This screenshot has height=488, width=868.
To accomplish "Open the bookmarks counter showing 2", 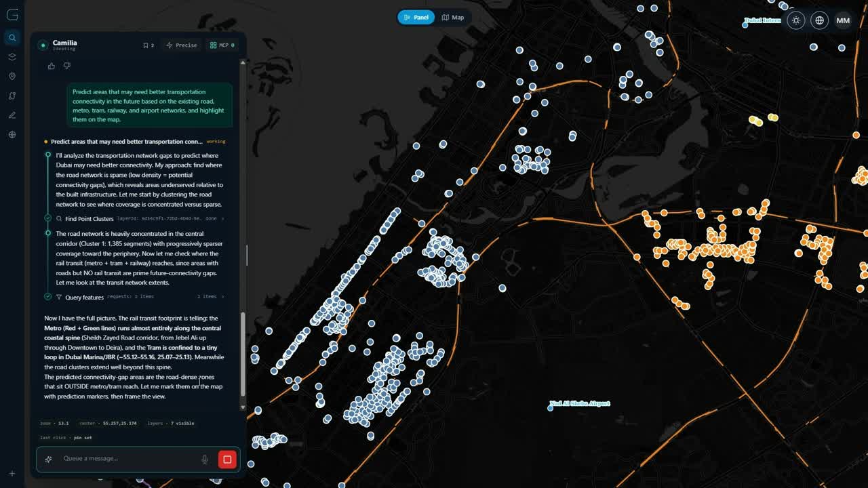I will pyautogui.click(x=149, y=45).
